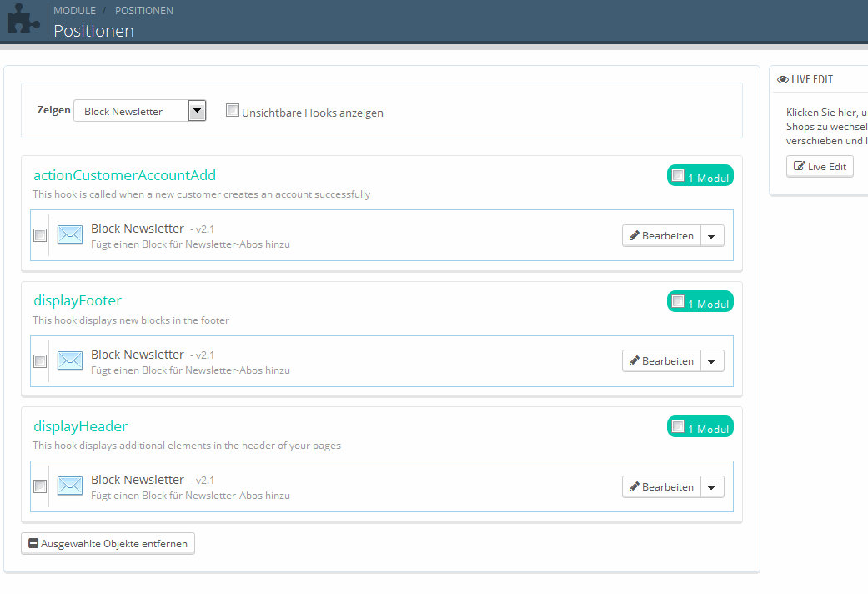Click the 'Zeigen' label

tap(53, 110)
